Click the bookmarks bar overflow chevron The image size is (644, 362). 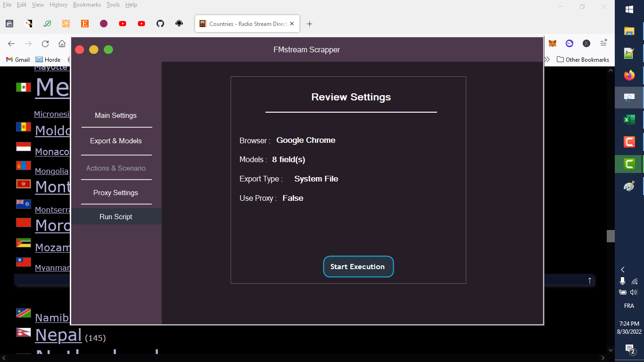[x=546, y=59]
